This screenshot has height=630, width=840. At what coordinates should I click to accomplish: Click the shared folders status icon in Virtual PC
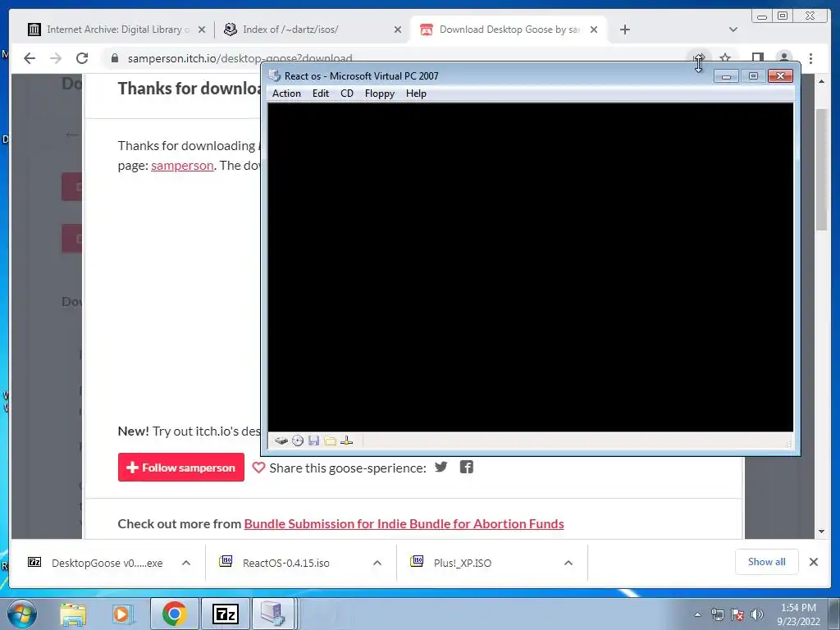click(x=330, y=441)
